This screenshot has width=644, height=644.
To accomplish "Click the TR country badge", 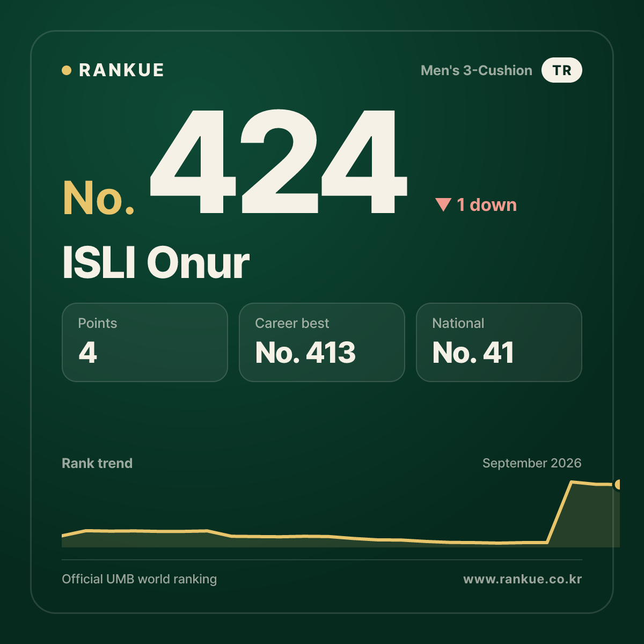I will (x=562, y=70).
